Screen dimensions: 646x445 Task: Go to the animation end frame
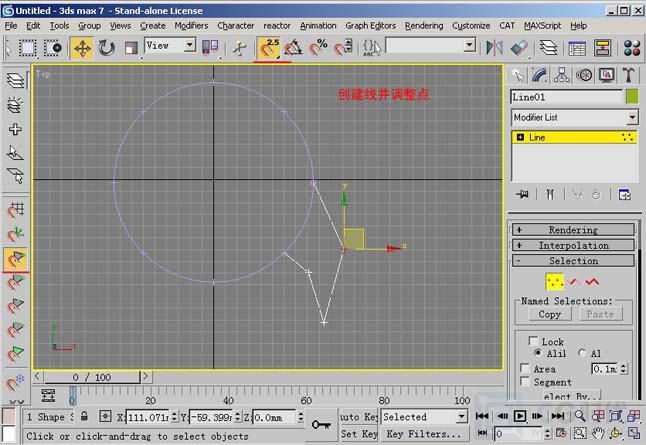pos(557,416)
